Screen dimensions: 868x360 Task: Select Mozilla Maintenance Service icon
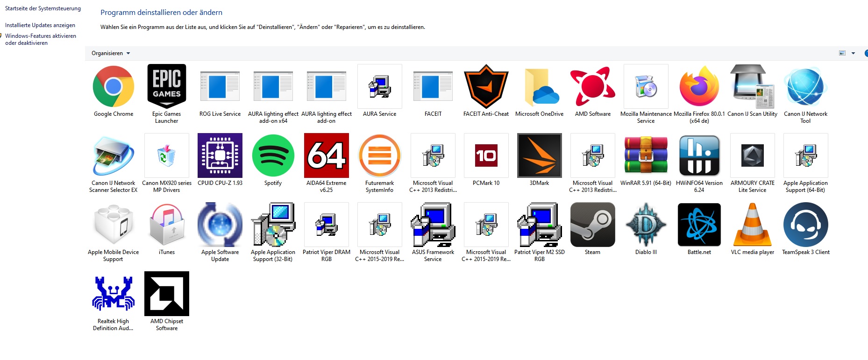pos(646,86)
